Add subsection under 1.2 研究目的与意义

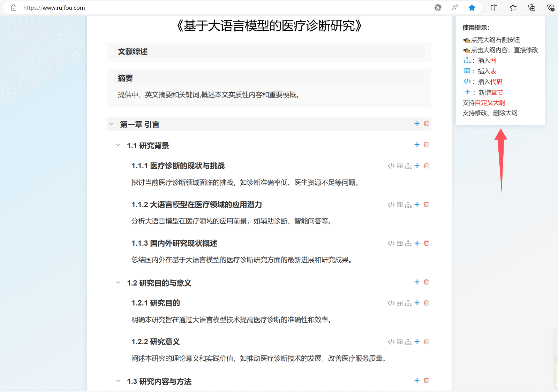417,282
